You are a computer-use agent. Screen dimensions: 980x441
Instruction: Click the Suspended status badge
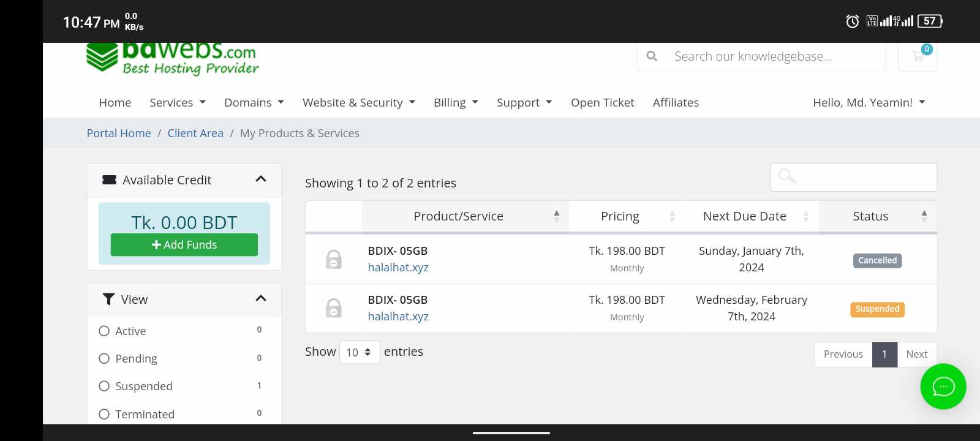tap(877, 309)
